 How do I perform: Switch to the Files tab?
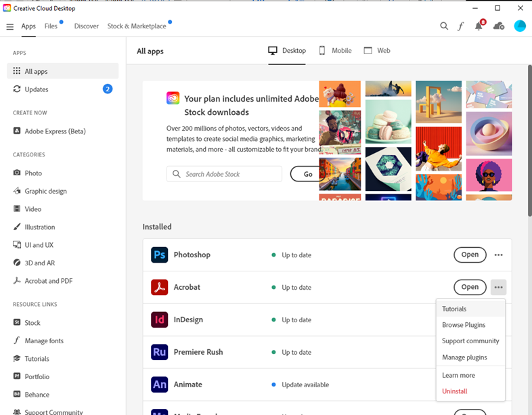[x=51, y=26]
